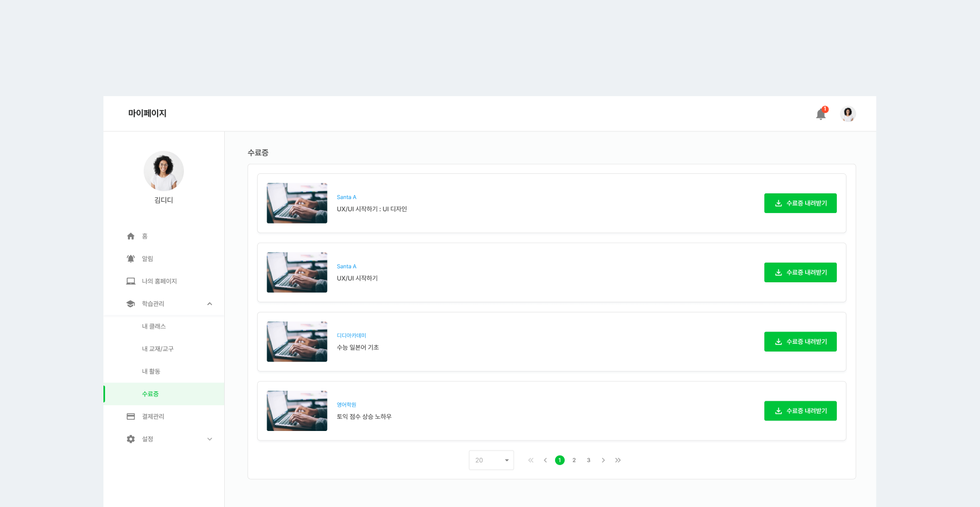Select 내 교재/교구 menu item
This screenshot has height=507, width=980.
tap(158, 349)
